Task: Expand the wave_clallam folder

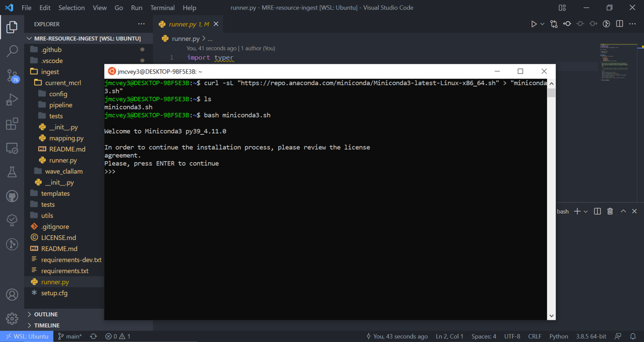Action: 64,171
